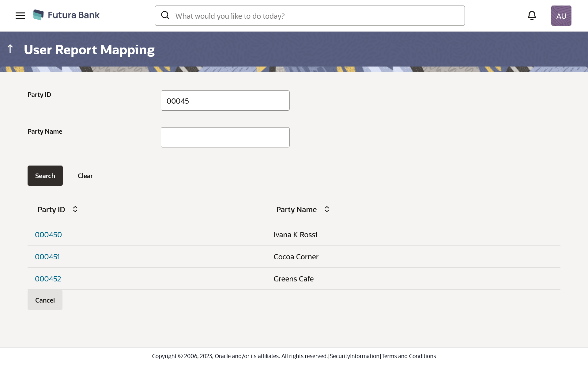
Task: Open party ID 000451 link
Action: [47, 257]
